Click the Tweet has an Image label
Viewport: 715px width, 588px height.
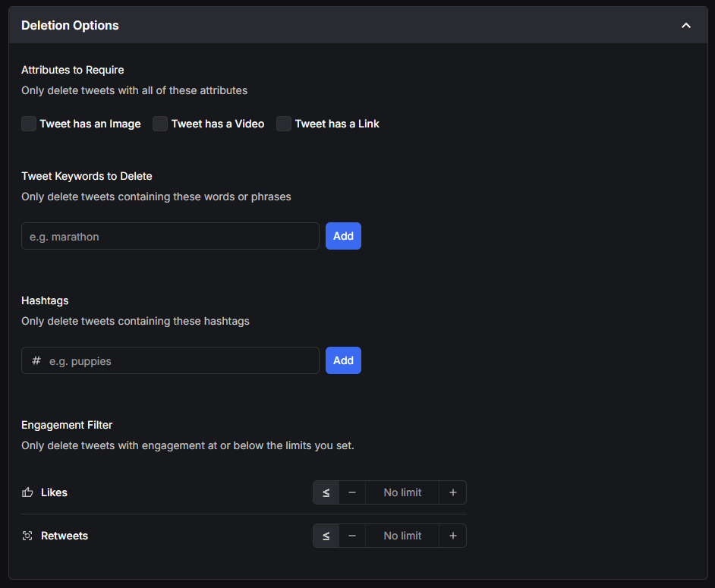click(90, 124)
